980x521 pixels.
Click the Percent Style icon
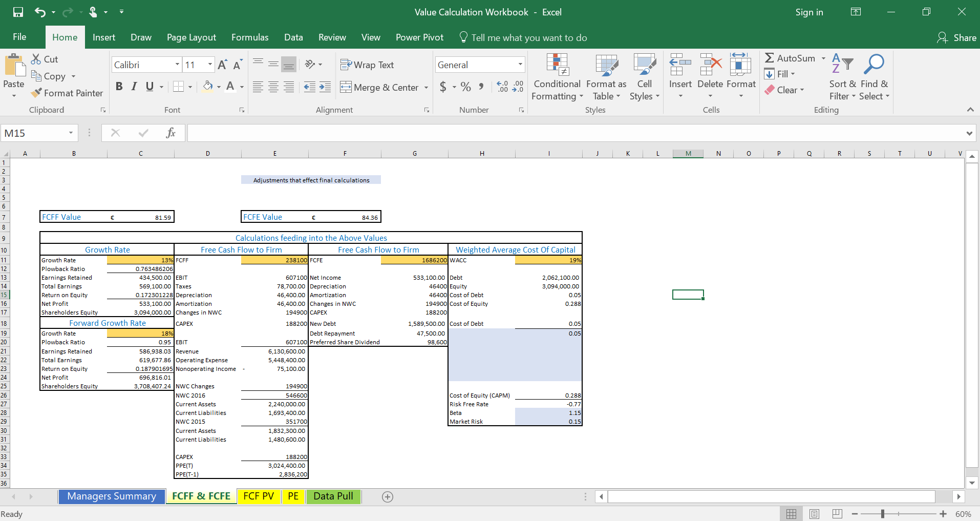[465, 87]
